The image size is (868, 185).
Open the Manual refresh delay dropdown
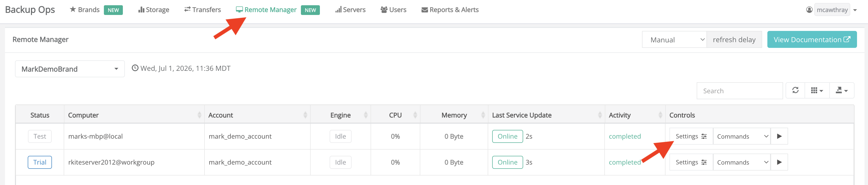pyautogui.click(x=674, y=40)
